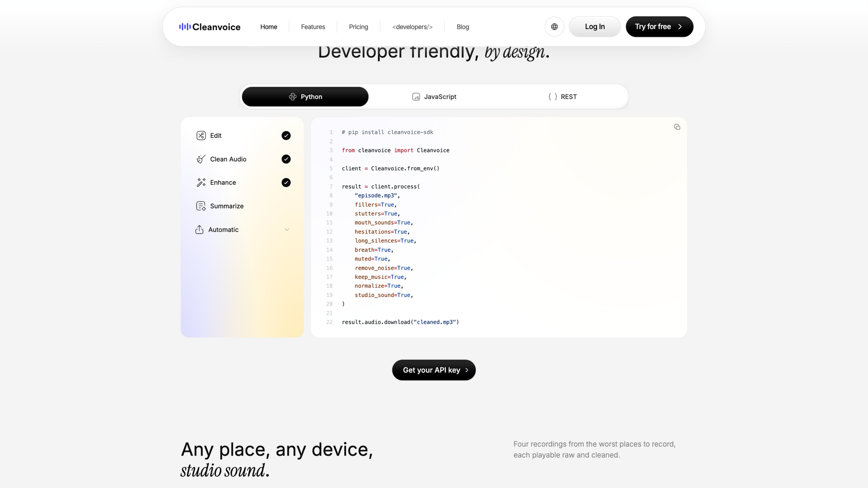Image resolution: width=868 pixels, height=488 pixels.
Task: Go to the Blog page
Action: click(463, 27)
